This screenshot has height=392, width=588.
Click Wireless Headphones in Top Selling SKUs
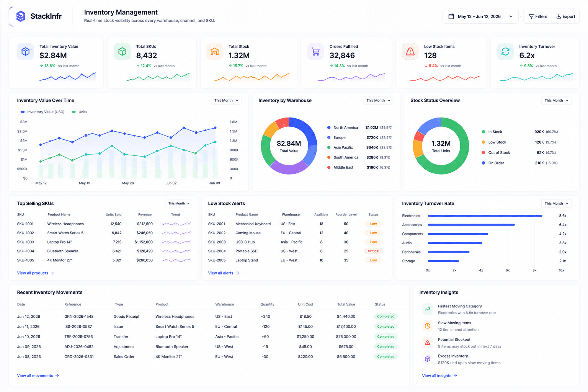pyautogui.click(x=65, y=224)
